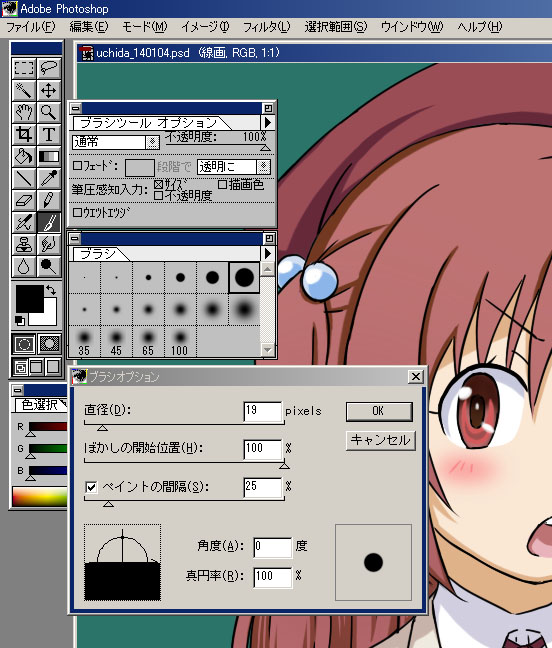Click the opacity 不透明度 slider handle
Viewport: 552px width, 648px height.
(265, 148)
